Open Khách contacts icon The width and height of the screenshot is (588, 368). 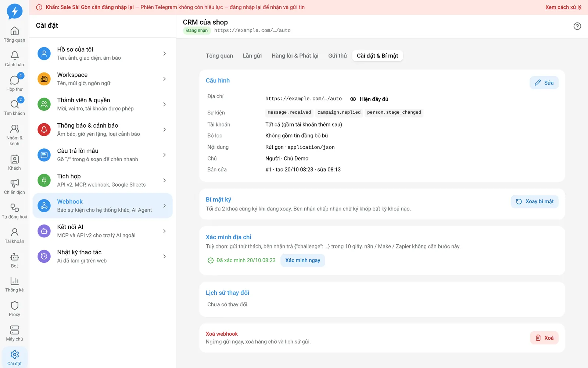point(15,162)
